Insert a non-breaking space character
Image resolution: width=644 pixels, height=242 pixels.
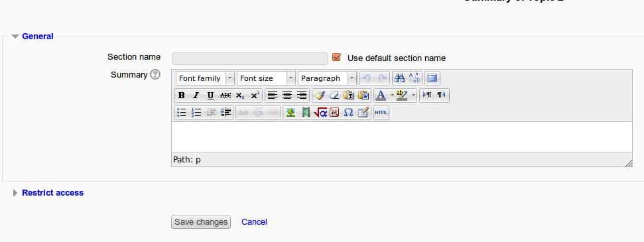(x=334, y=112)
